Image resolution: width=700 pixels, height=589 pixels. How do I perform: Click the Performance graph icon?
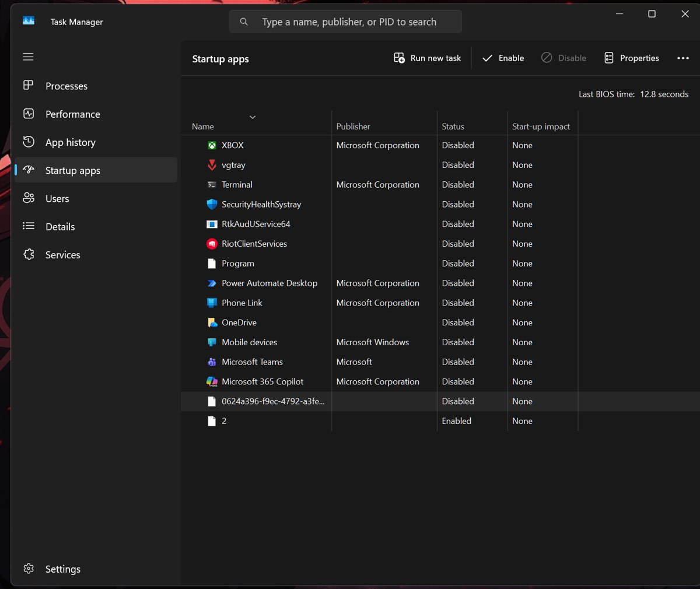28,114
